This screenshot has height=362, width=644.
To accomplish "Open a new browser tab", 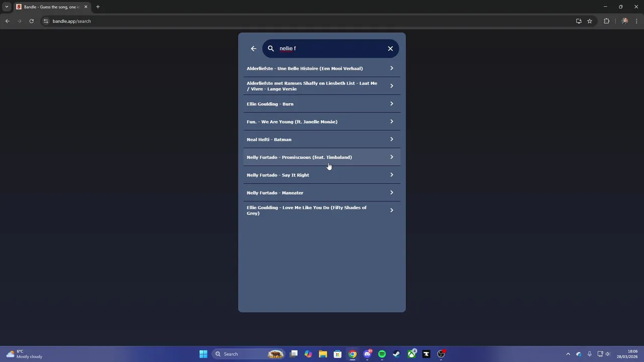I will point(98,7).
